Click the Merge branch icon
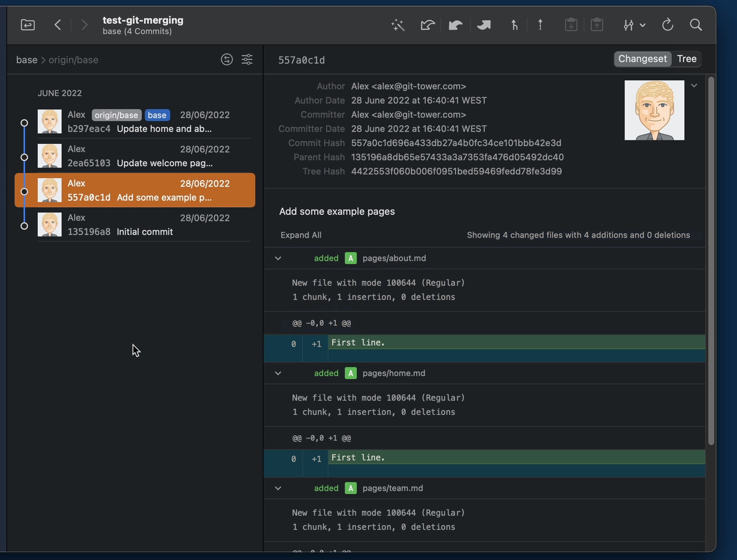The height and width of the screenshot is (560, 737). pos(514,25)
